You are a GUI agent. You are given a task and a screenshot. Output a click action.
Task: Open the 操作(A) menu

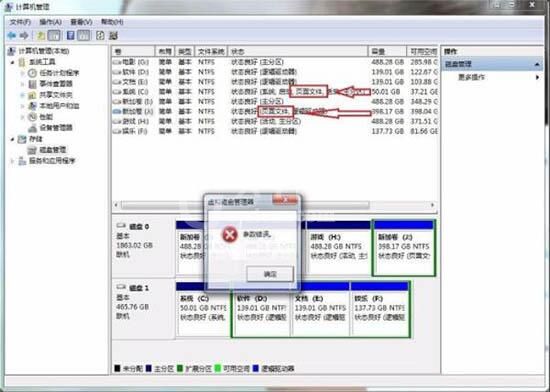(51, 22)
